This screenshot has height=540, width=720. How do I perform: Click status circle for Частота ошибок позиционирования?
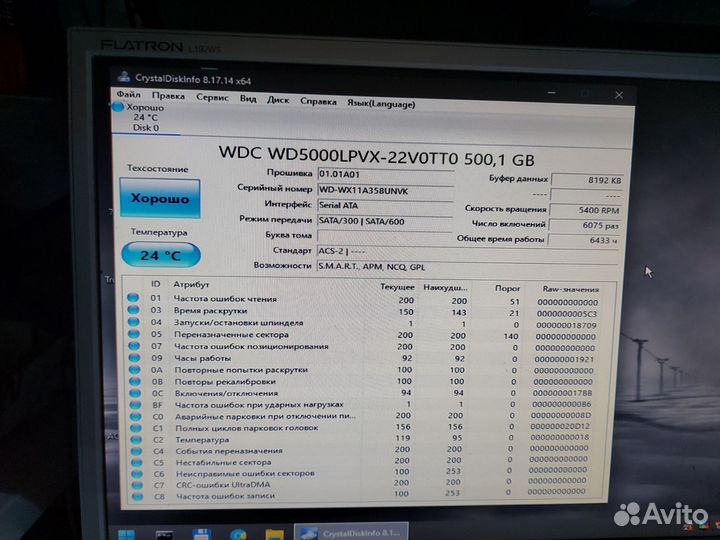coord(134,346)
